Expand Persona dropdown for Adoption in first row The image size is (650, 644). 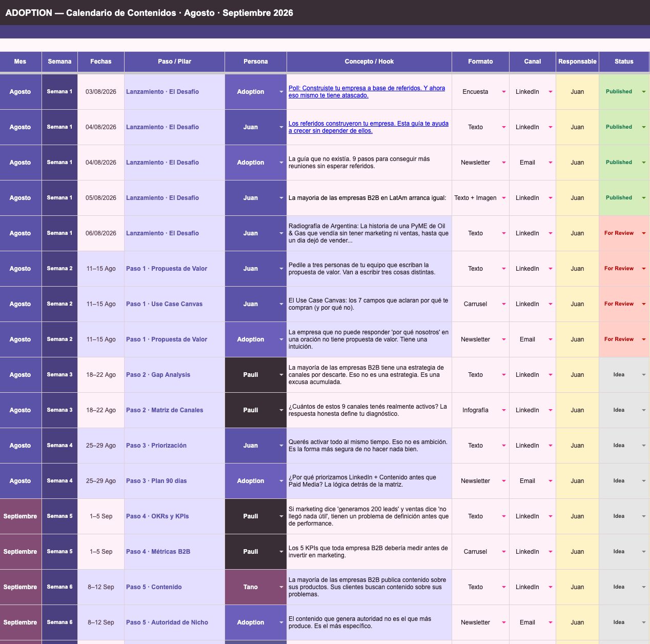[281, 92]
